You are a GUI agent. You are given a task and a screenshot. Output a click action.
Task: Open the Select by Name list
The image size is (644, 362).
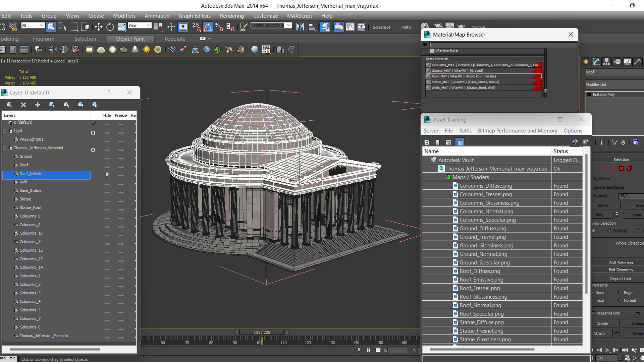pyautogui.click(x=62, y=27)
